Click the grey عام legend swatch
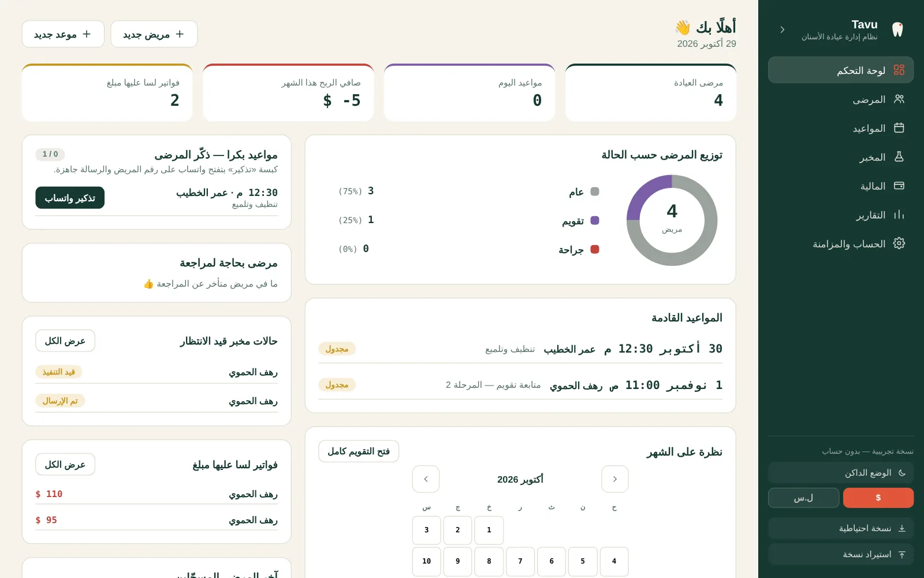The height and width of the screenshot is (578, 924). tap(595, 191)
